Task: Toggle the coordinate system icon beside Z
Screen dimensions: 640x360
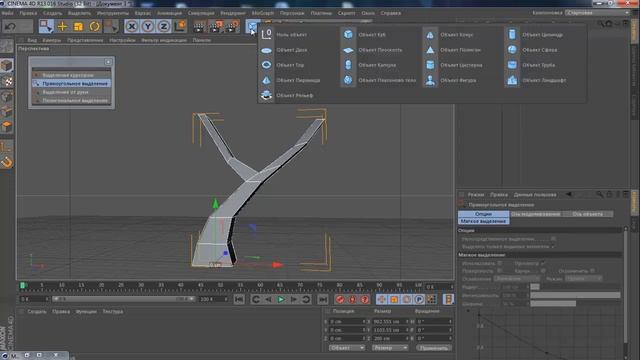Action: pyautogui.click(x=180, y=27)
